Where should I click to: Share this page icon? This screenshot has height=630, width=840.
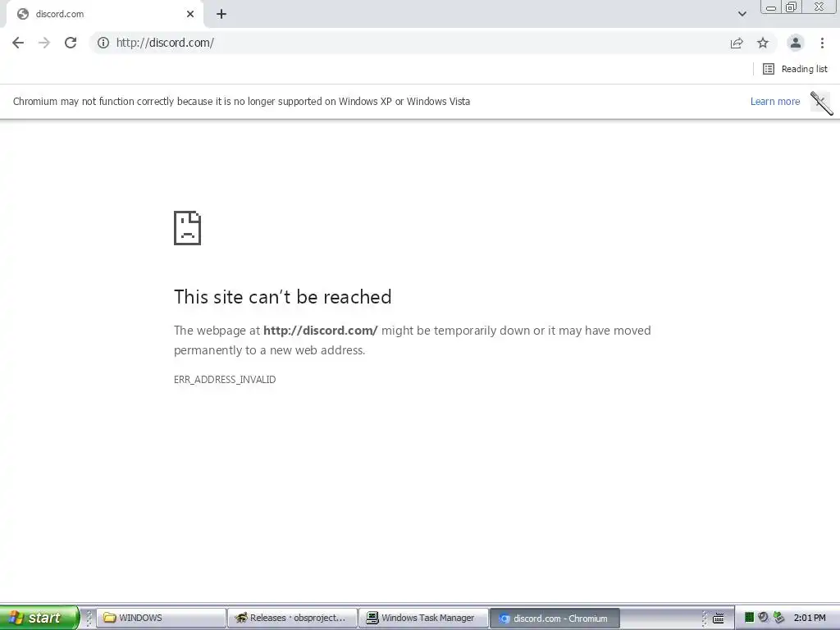[x=737, y=43]
